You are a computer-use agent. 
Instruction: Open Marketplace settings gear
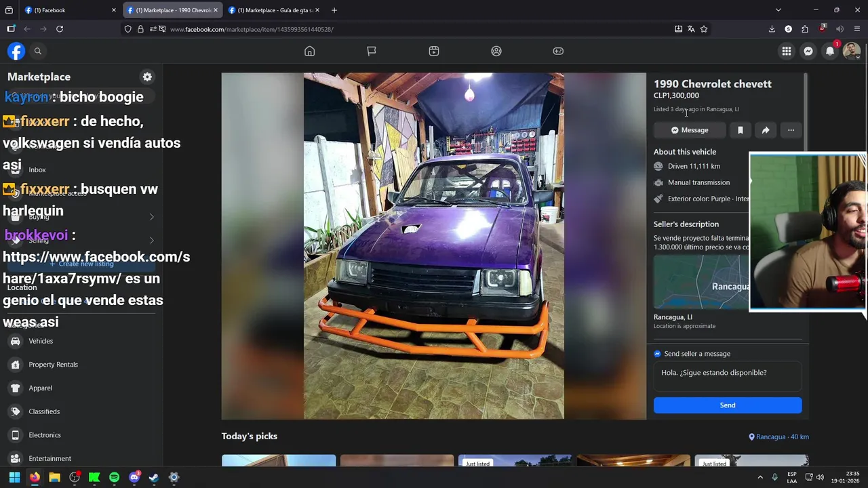point(147,77)
